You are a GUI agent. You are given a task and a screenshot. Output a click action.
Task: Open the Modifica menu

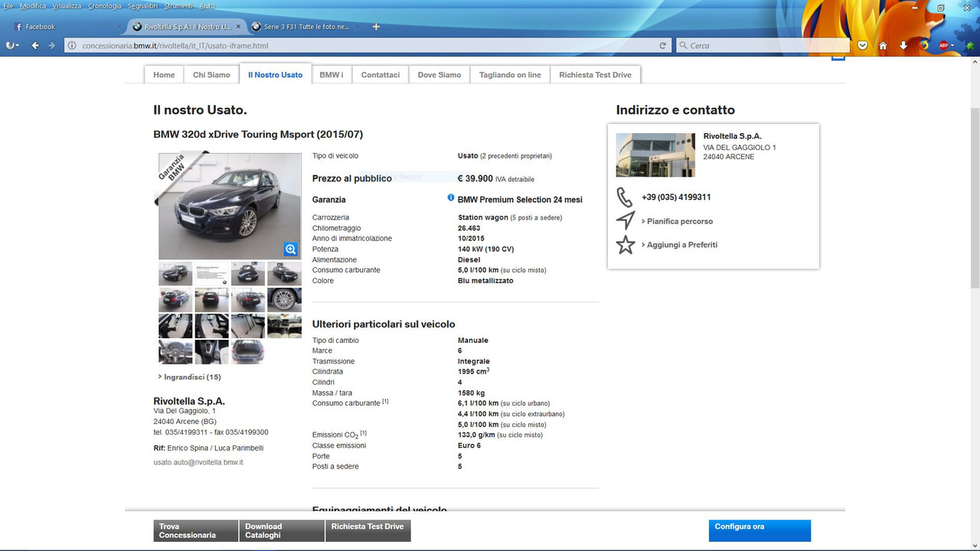pyautogui.click(x=33, y=5)
